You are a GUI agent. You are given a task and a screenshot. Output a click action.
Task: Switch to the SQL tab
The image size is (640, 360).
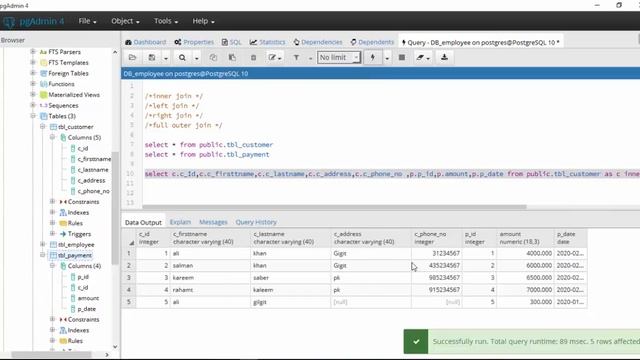(x=231, y=42)
